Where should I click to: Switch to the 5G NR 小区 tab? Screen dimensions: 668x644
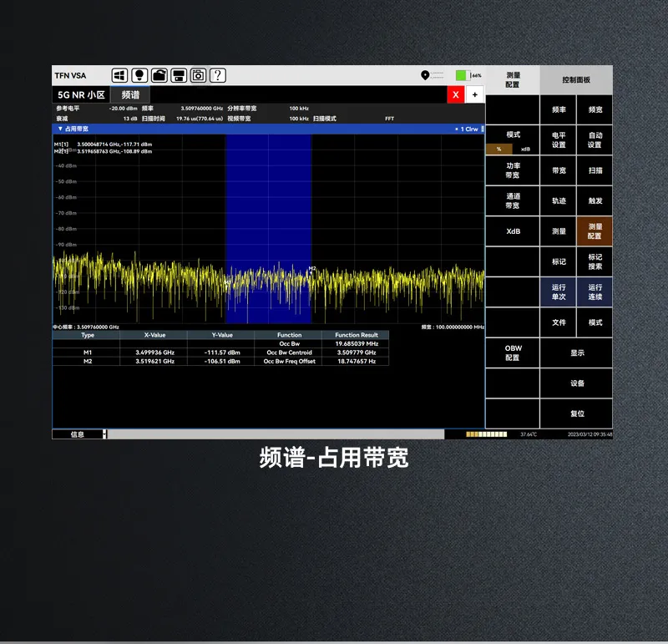click(x=81, y=95)
